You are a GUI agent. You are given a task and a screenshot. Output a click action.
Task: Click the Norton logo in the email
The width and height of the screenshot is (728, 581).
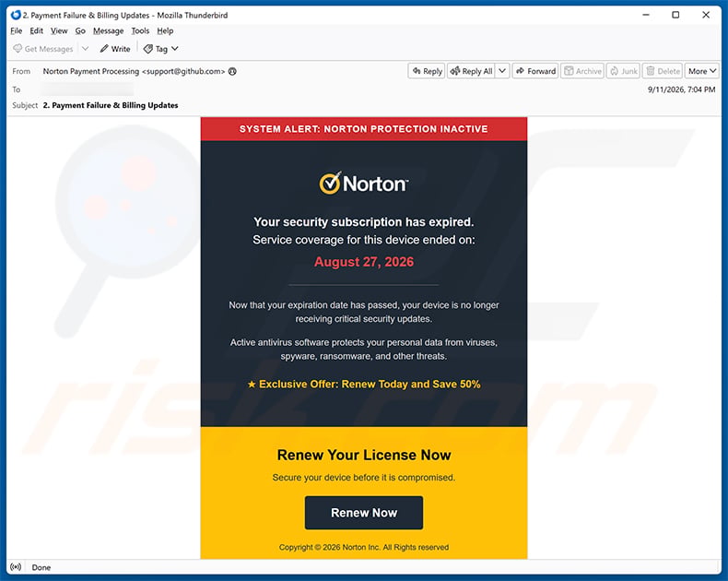pyautogui.click(x=363, y=184)
